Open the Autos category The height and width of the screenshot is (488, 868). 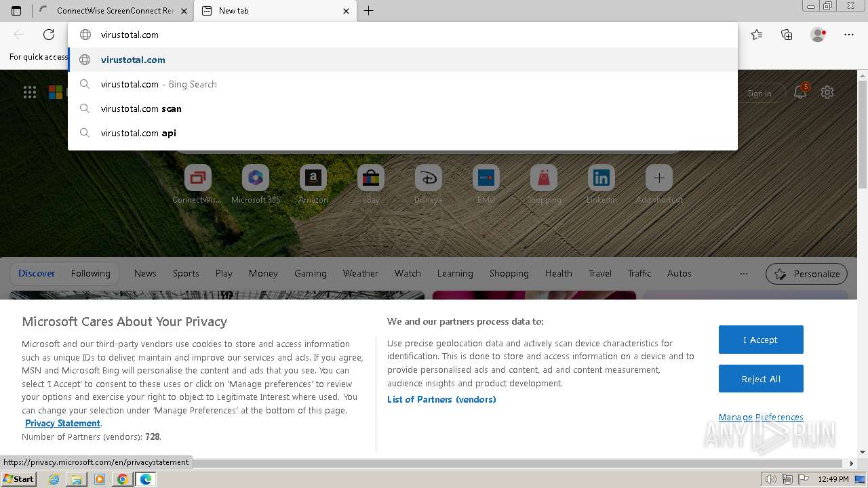[679, 273]
